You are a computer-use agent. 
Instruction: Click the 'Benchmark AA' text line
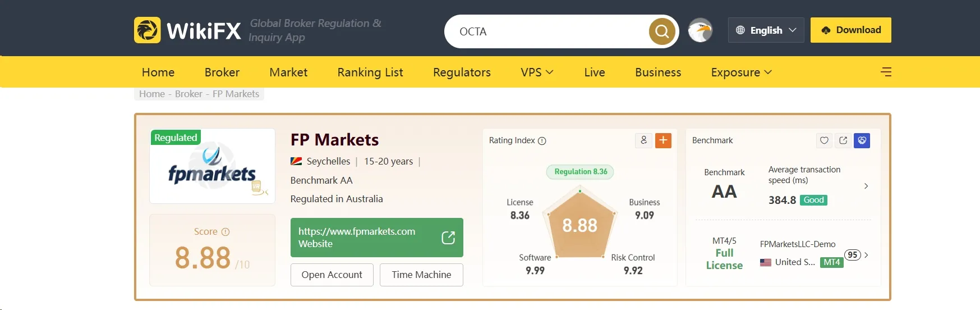pos(321,180)
